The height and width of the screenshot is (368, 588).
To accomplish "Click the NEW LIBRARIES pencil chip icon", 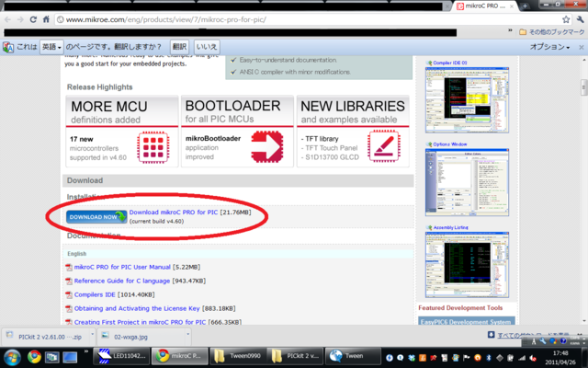I will pyautogui.click(x=384, y=146).
